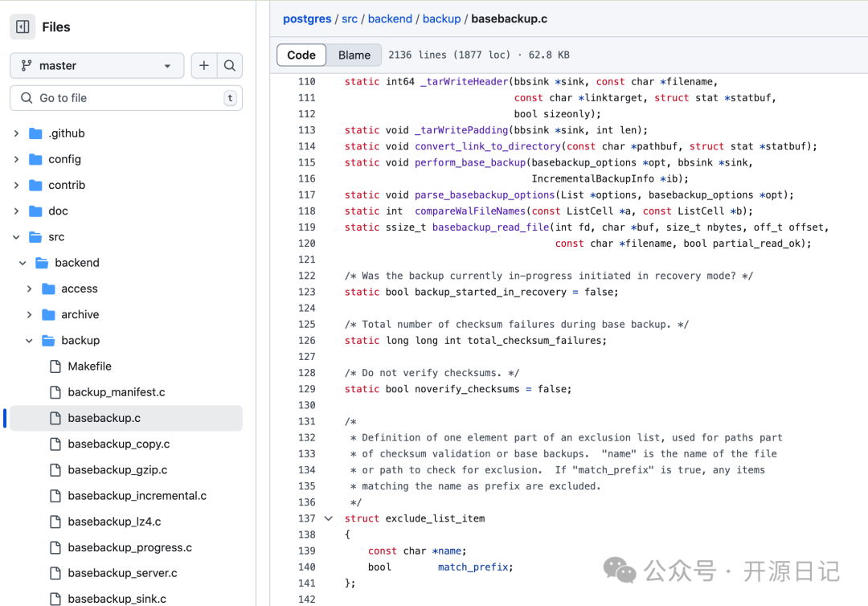Click the basebackup_lz4.c file icon
This screenshot has height=606, width=868.
coord(55,522)
